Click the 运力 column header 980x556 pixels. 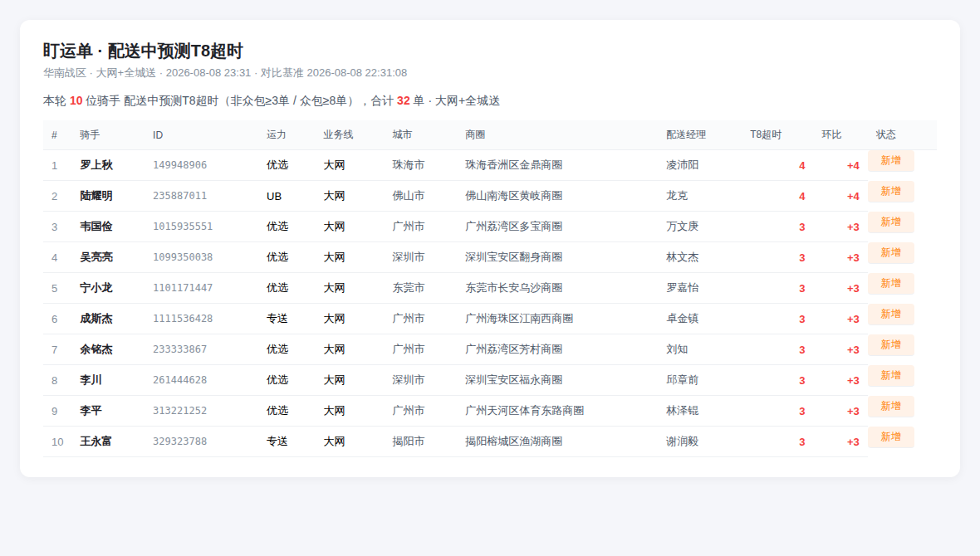tap(277, 135)
